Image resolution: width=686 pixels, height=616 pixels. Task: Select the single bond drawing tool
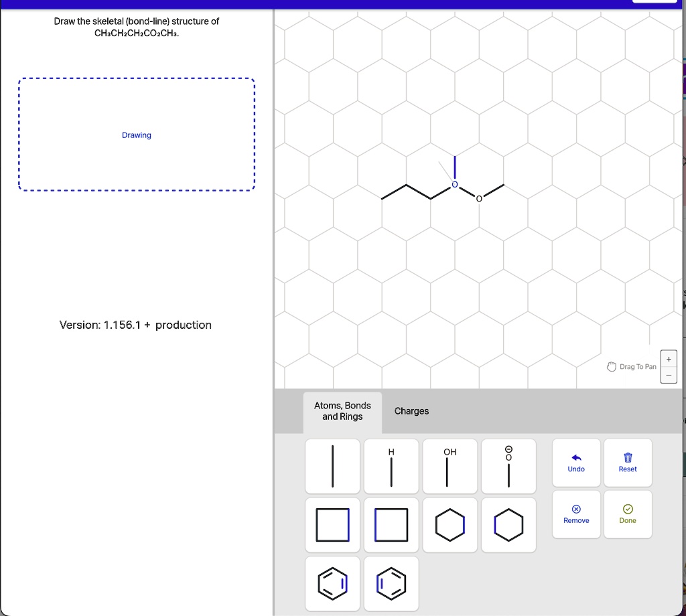pos(332,466)
